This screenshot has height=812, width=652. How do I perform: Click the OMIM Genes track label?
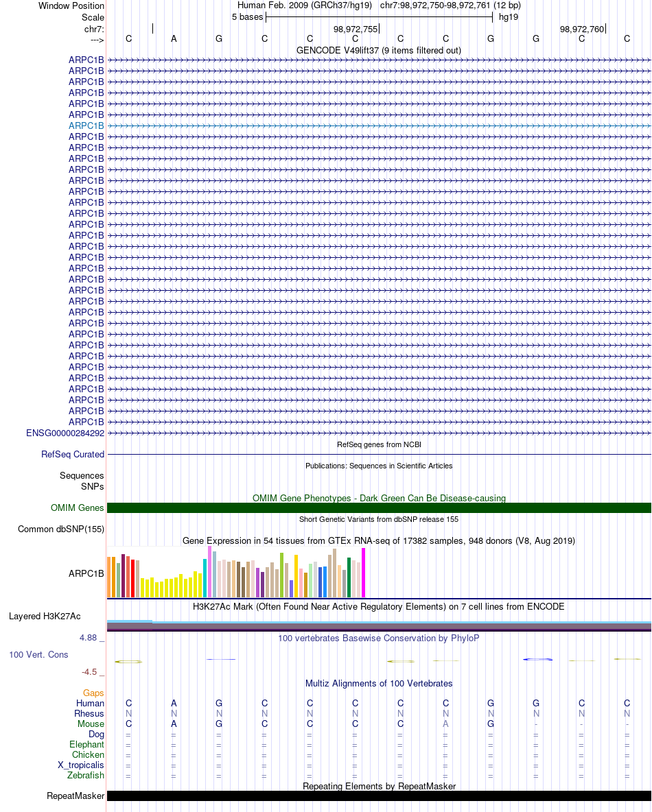(x=78, y=508)
